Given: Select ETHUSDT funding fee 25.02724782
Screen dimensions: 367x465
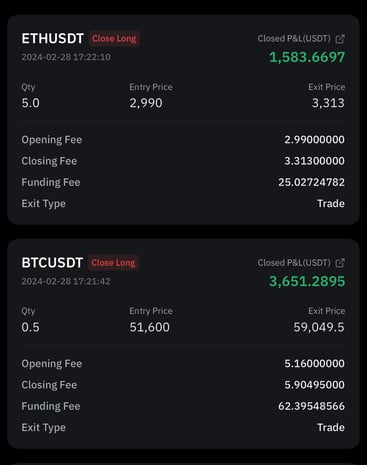Looking at the screenshot, I should click(x=311, y=182).
